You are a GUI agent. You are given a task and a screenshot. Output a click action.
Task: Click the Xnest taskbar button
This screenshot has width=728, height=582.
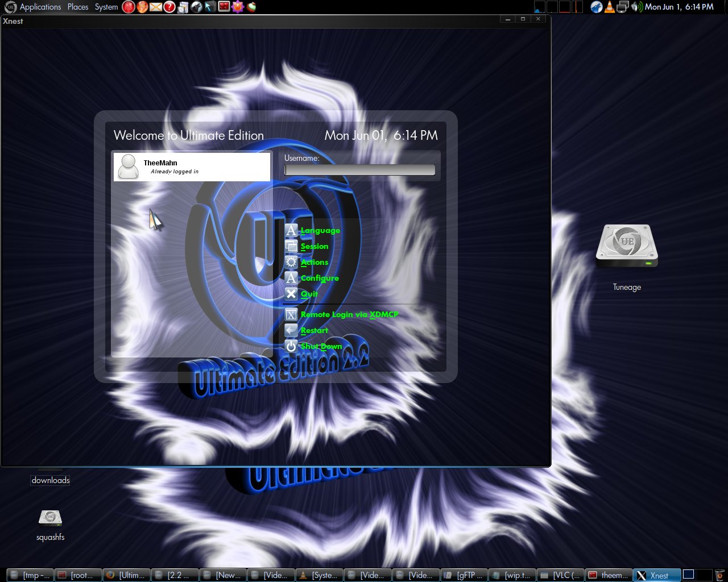657,575
